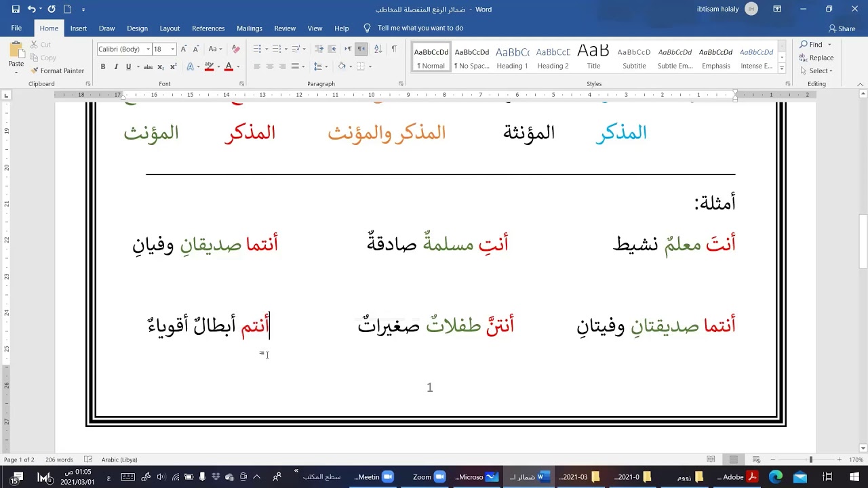The image size is (868, 488).
Task: Click the Sort icon
Action: pos(378,49)
